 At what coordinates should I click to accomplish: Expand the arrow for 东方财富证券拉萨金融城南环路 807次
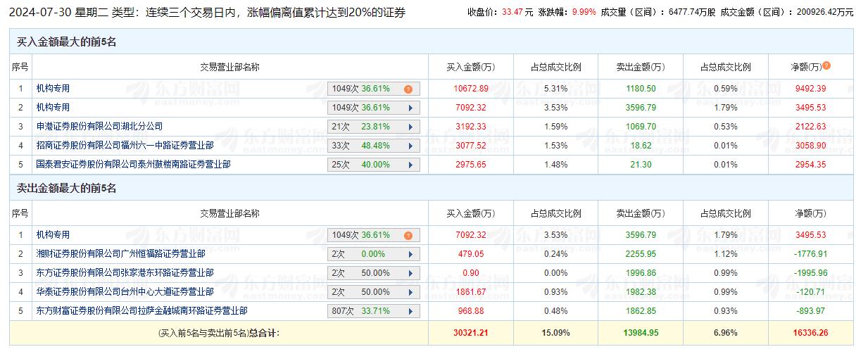(410, 311)
